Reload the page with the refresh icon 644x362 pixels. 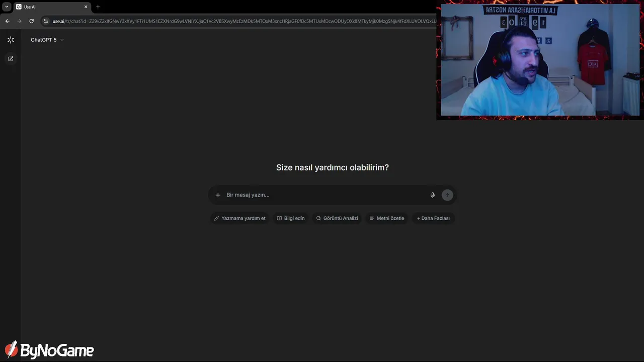pos(31,21)
